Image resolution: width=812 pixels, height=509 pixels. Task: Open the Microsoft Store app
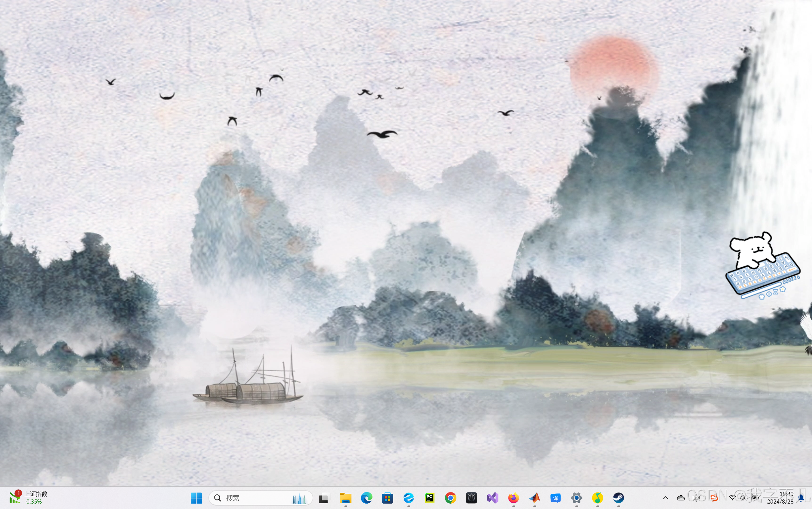click(x=387, y=498)
